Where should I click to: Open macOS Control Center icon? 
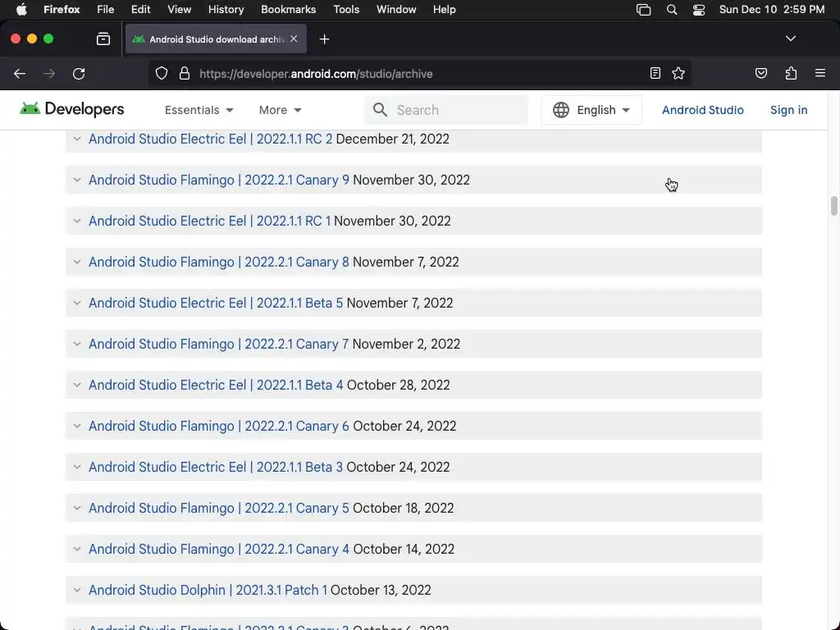[x=699, y=10]
